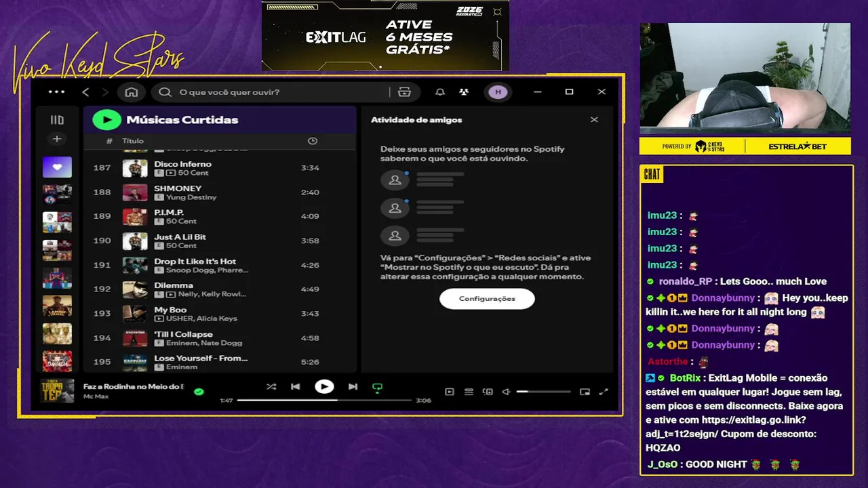Screen dimensions: 868x488
Task: Click username BotRix in chat
Action: (x=686, y=378)
